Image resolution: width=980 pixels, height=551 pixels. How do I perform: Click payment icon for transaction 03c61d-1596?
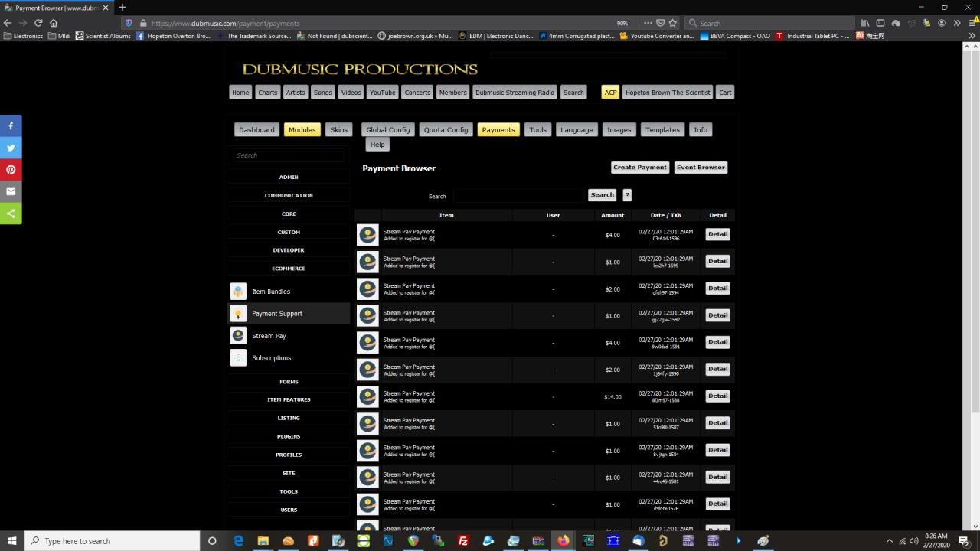[367, 235]
